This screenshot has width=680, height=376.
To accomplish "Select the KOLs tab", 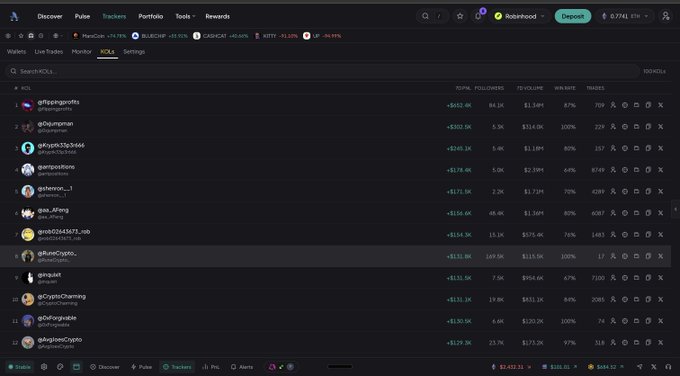I will (x=107, y=52).
